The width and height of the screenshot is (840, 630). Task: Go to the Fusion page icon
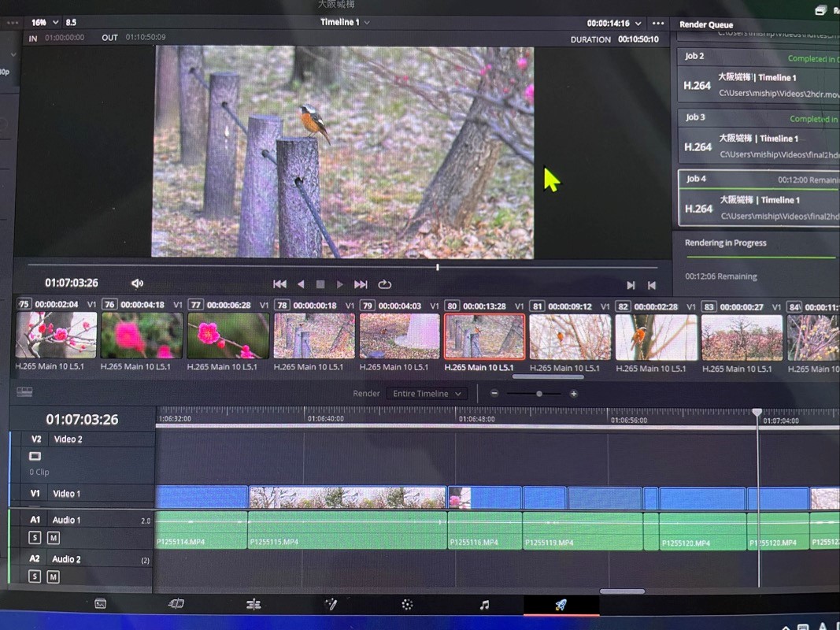tap(331, 605)
